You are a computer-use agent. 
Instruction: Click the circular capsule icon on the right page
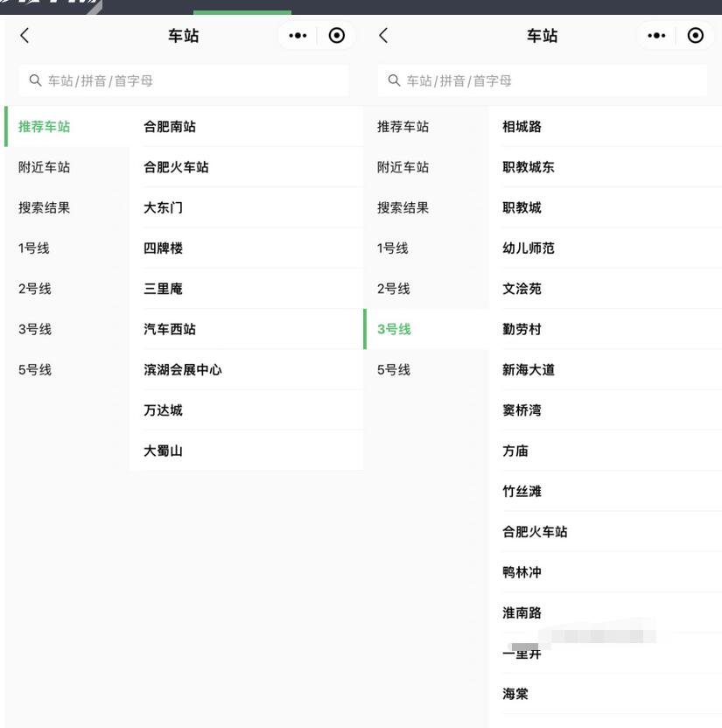point(694,35)
